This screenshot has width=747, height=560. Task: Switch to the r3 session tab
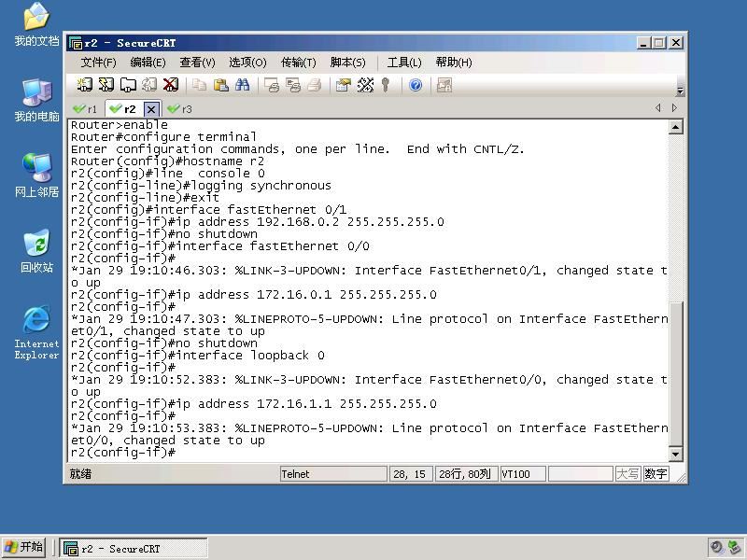click(x=179, y=109)
